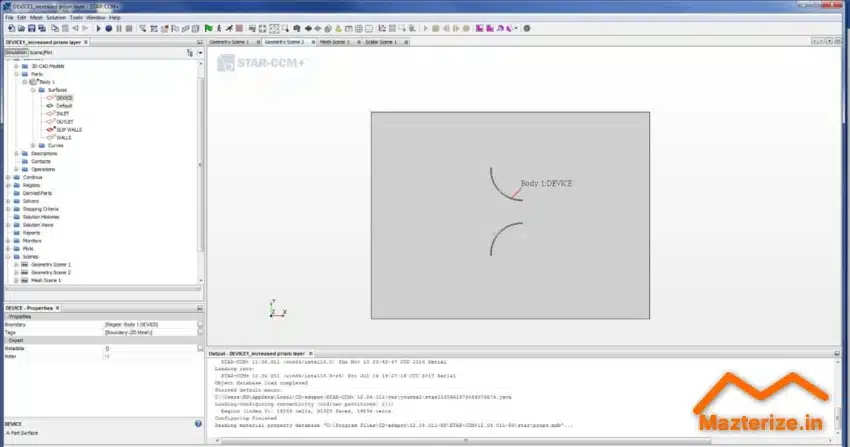Select the Derived Parts node
850x447 pixels.
[37, 193]
